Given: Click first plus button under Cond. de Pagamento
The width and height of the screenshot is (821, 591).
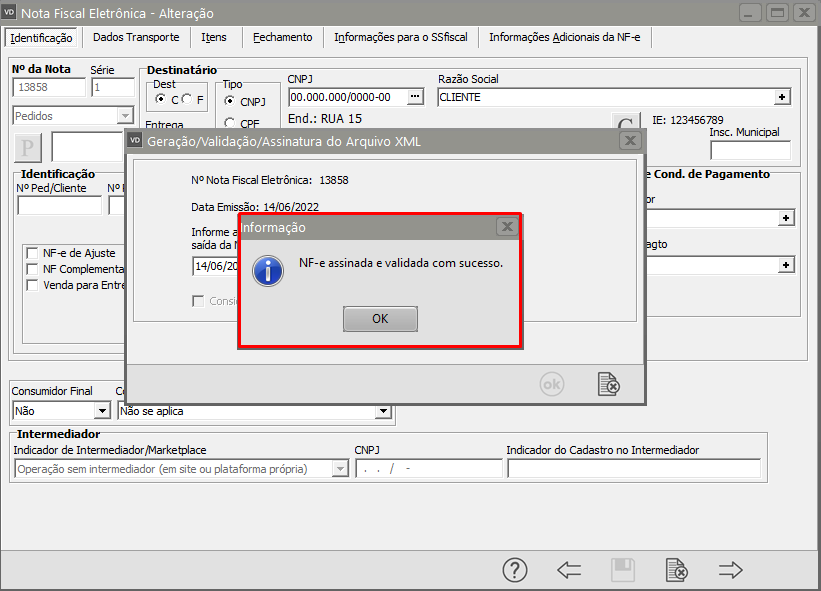Looking at the screenshot, I should pos(785,218).
